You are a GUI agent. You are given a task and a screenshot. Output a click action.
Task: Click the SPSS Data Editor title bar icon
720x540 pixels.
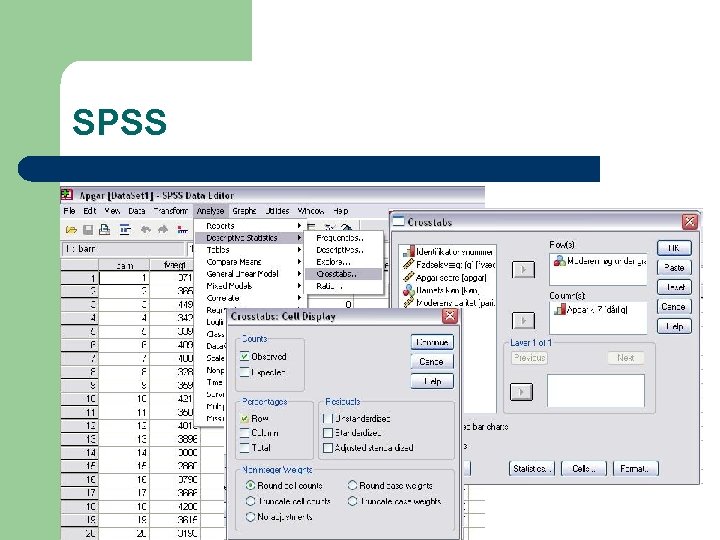coord(67,195)
